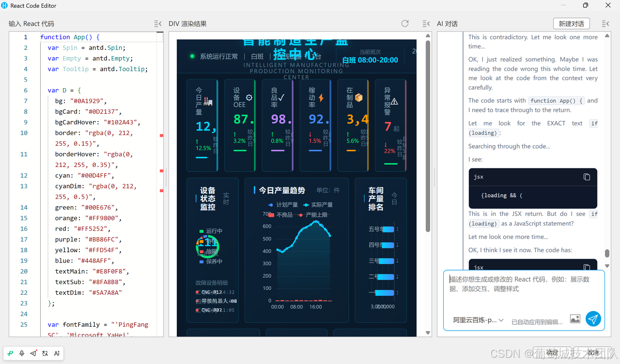This screenshot has height=364, width=620.
Task: Click the gear icon on 设备OEE card
Action: (x=249, y=97)
